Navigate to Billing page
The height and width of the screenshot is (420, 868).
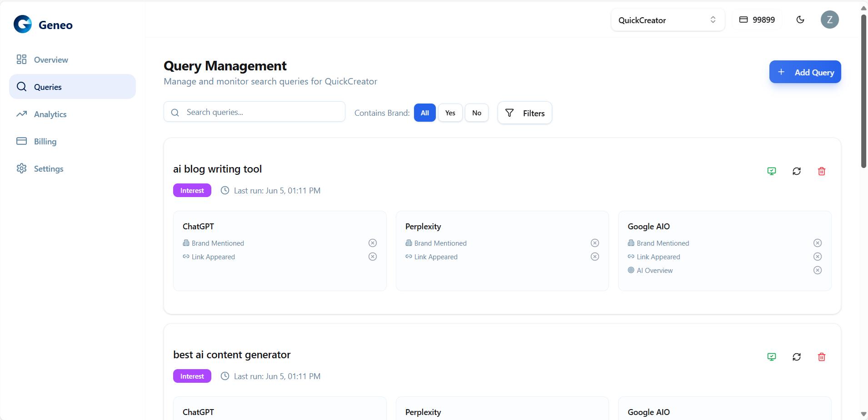point(45,142)
